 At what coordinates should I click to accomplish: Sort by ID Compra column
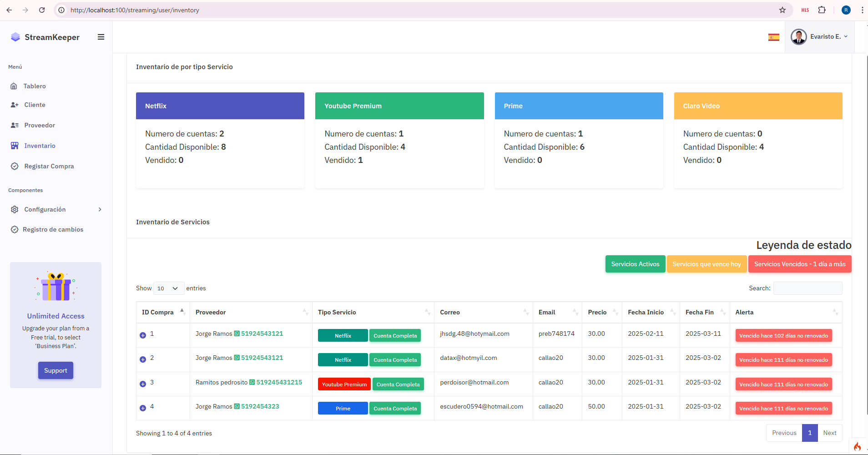pyautogui.click(x=163, y=312)
